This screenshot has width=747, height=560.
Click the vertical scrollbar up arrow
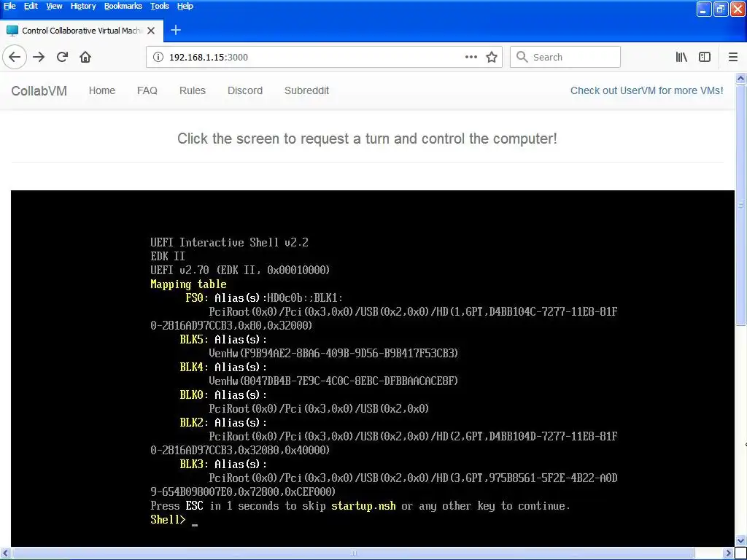point(741,78)
